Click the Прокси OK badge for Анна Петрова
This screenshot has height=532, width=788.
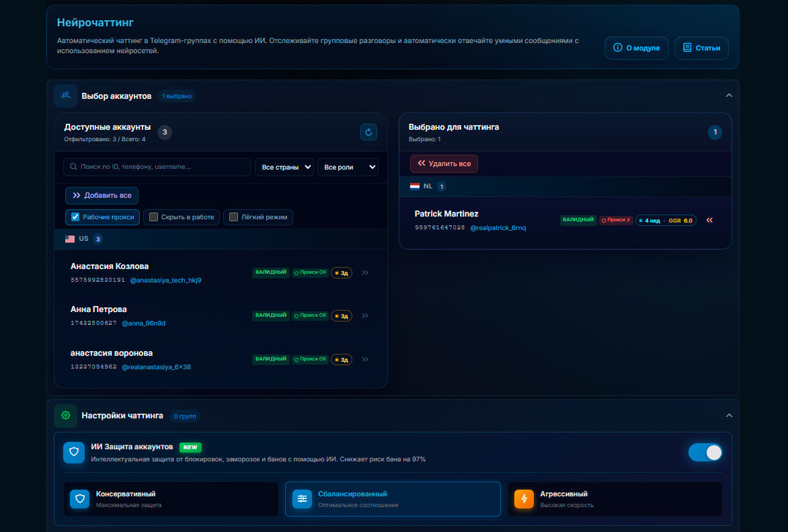click(x=311, y=316)
